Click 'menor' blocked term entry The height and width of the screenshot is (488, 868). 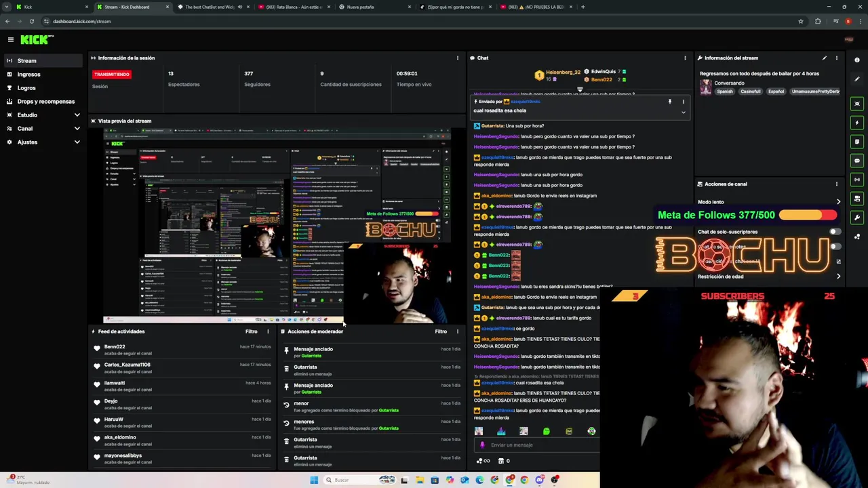301,403
